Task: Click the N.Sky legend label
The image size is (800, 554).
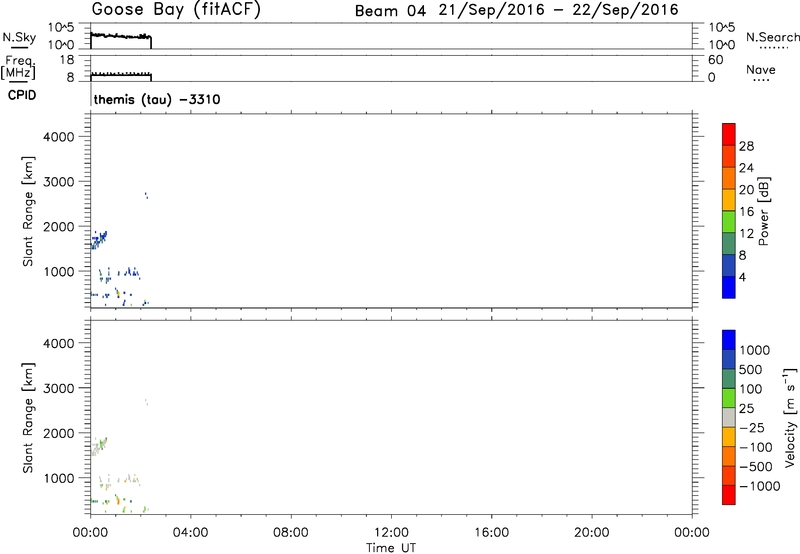Action: (x=19, y=38)
